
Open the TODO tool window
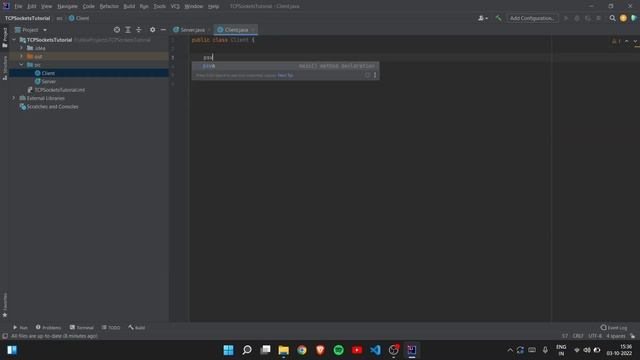111,327
